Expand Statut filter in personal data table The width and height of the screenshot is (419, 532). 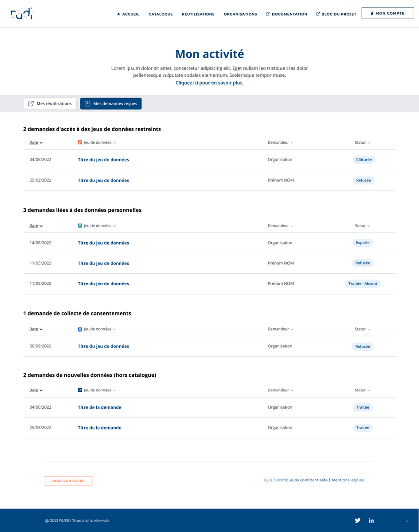coord(362,226)
